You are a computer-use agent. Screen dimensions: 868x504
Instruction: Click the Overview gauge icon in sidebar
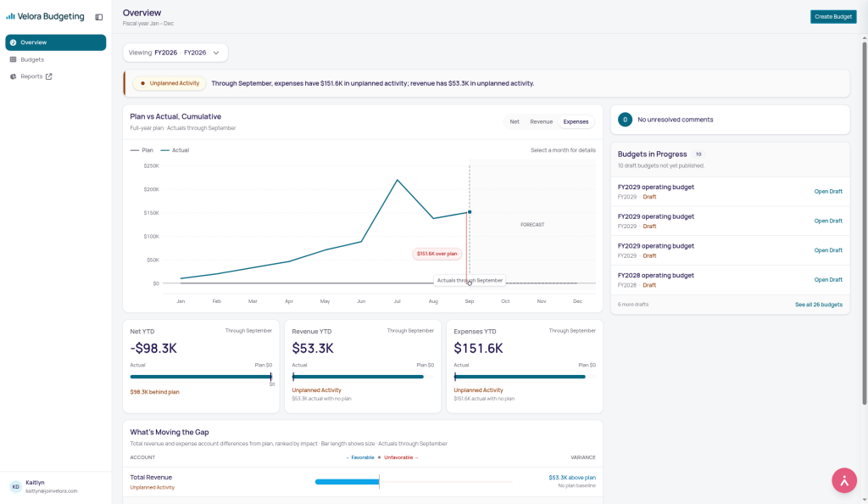tap(14, 42)
